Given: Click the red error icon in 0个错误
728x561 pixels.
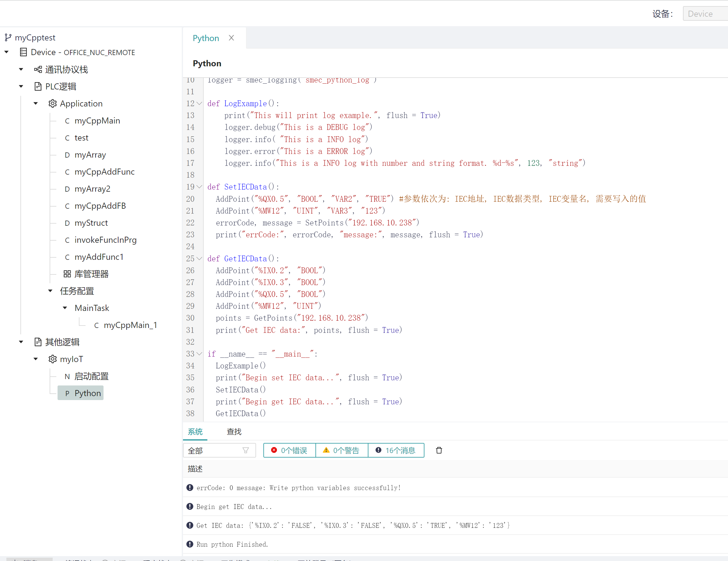Looking at the screenshot, I should [274, 450].
